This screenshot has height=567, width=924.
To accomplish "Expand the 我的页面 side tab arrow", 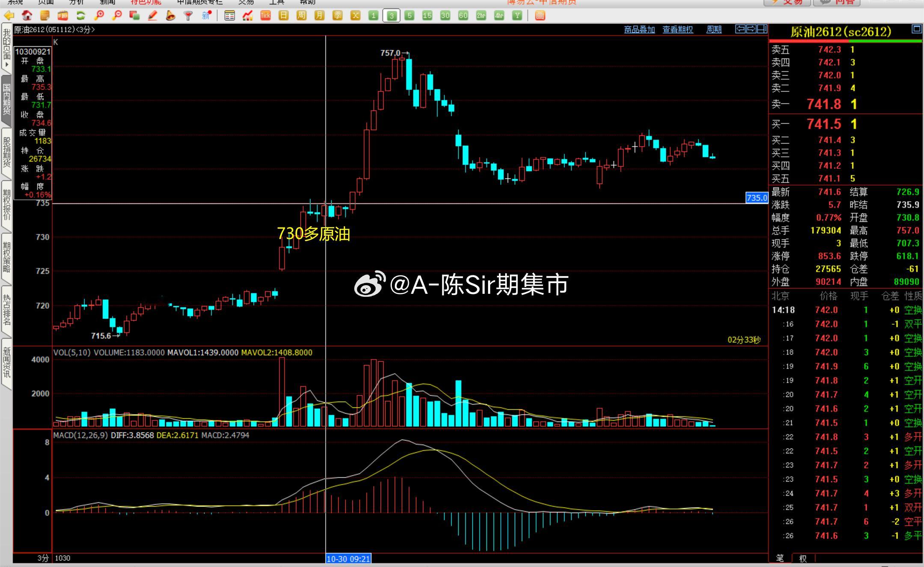I will tap(7, 65).
